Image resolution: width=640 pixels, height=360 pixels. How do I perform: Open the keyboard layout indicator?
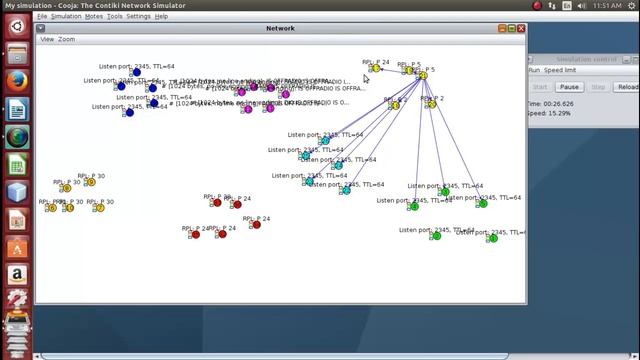567,5
